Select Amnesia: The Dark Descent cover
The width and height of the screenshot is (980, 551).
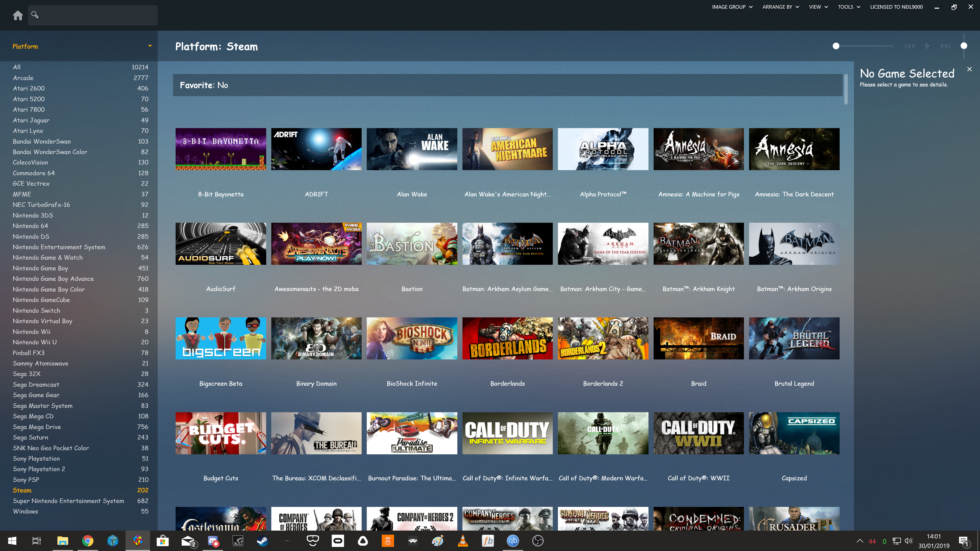coord(794,149)
